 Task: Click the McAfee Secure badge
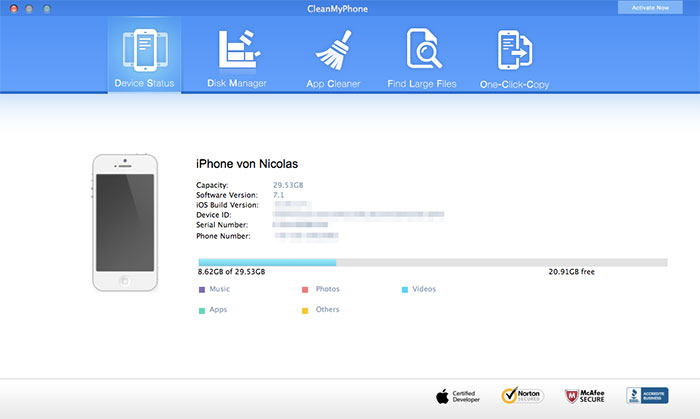point(585,396)
